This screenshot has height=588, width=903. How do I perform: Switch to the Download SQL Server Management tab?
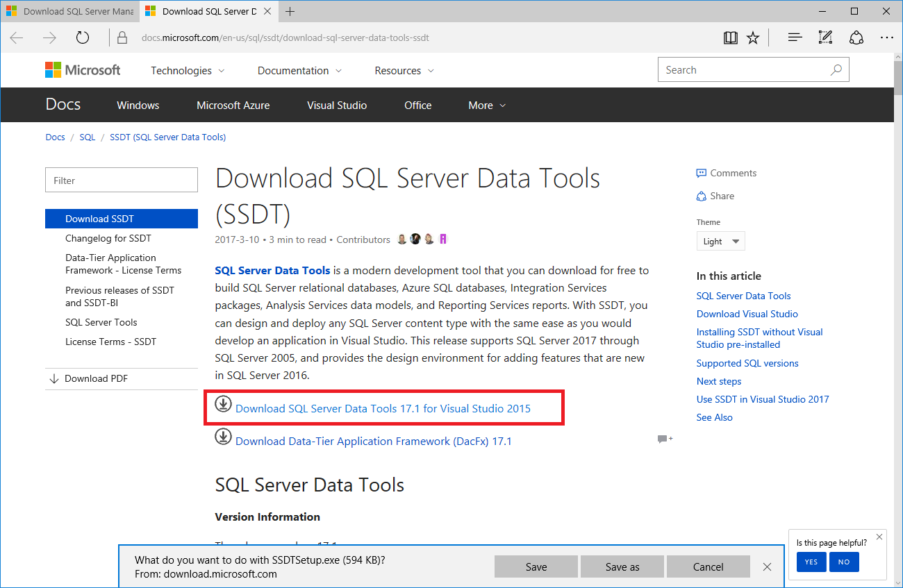69,11
